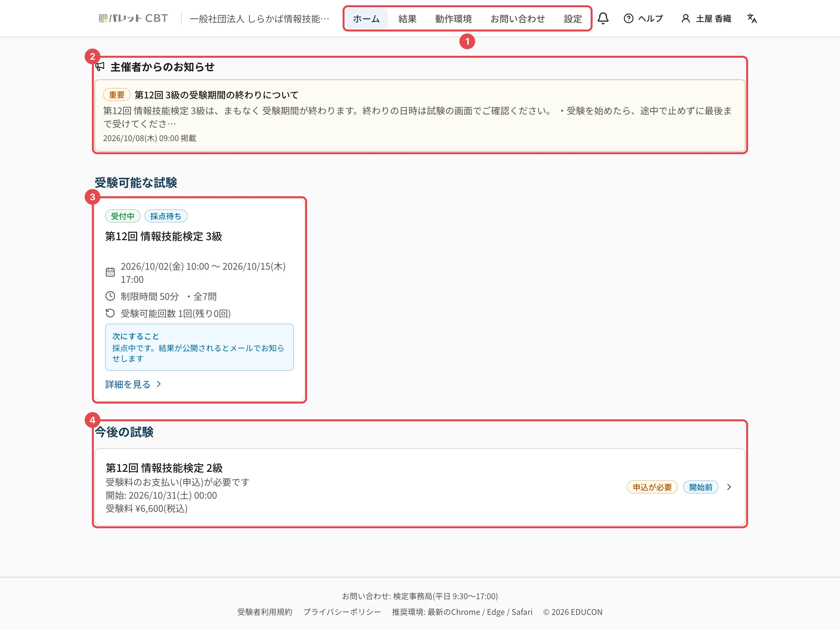The height and width of the screenshot is (630, 840).
Task: Click the chevron next to 詳細を見る
Action: (159, 384)
